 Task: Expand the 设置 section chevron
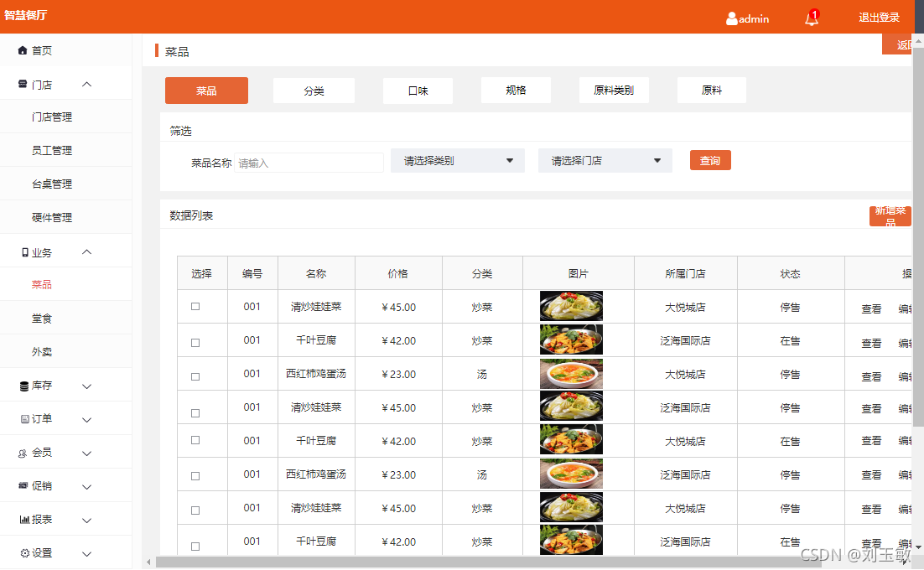coord(86,554)
